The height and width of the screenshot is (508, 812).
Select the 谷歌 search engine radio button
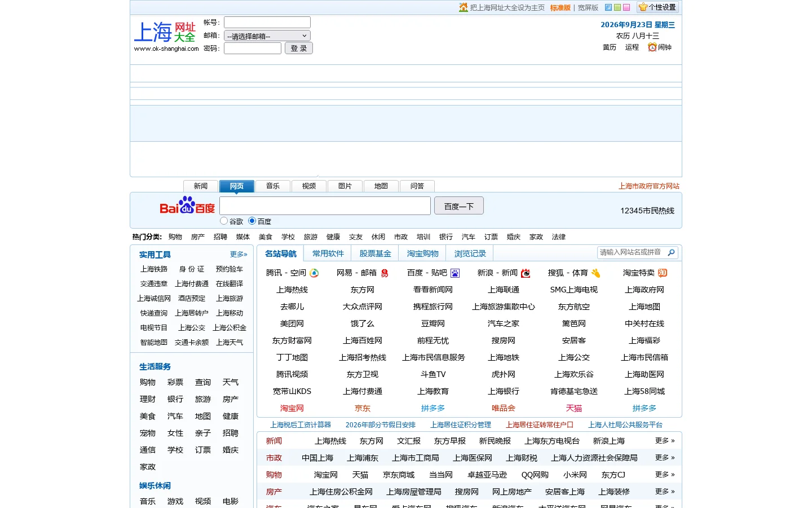click(224, 221)
